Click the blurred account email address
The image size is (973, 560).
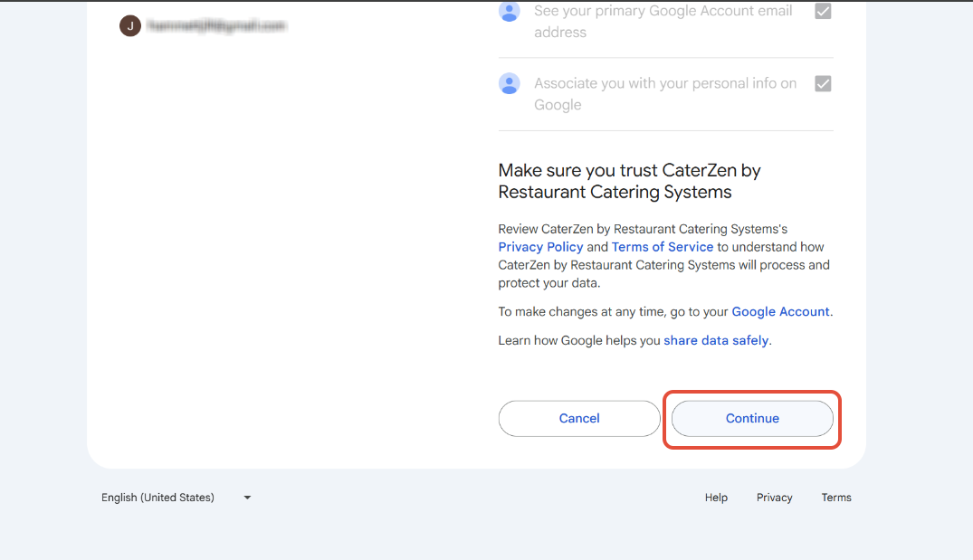pyautogui.click(x=216, y=26)
